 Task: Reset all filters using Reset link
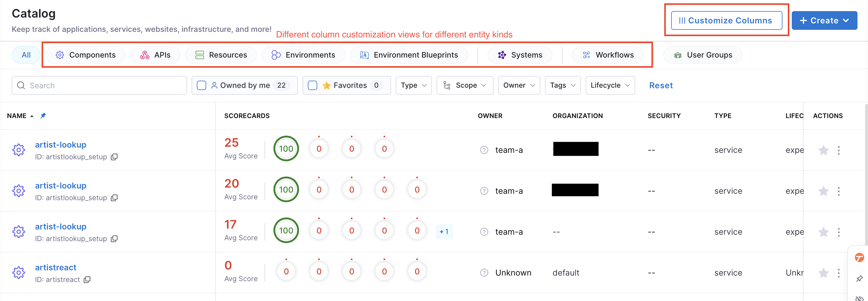point(661,86)
